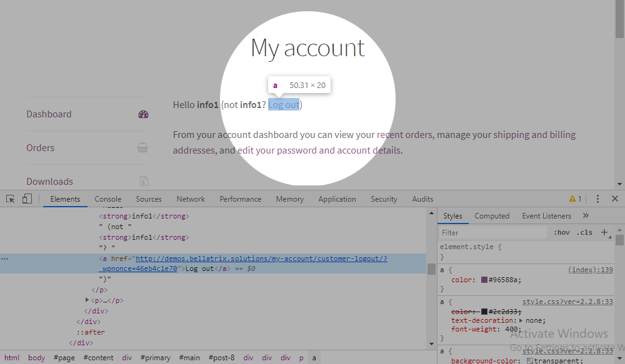This screenshot has height=364, width=625.
Task: Follow the 'recent orders' link
Action: 404,135
